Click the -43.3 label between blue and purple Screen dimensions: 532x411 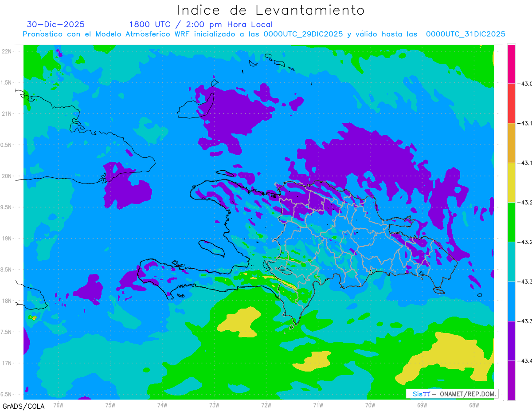[525, 321]
